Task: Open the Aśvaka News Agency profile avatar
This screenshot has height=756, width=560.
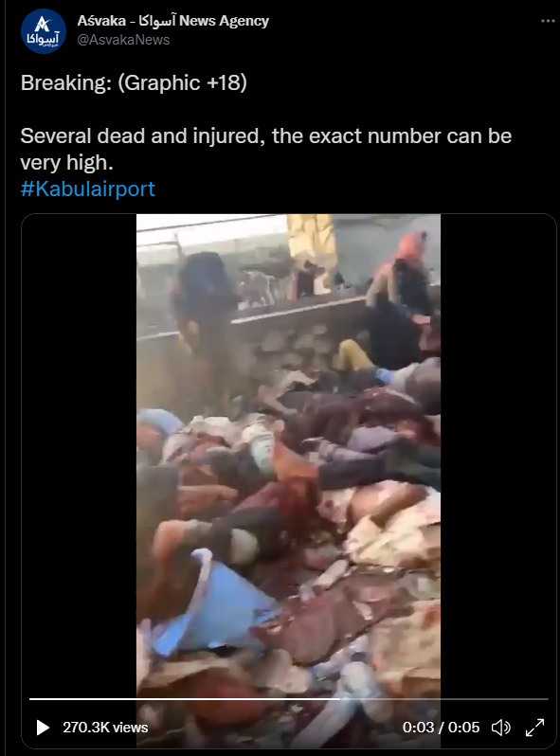Action: [43, 31]
